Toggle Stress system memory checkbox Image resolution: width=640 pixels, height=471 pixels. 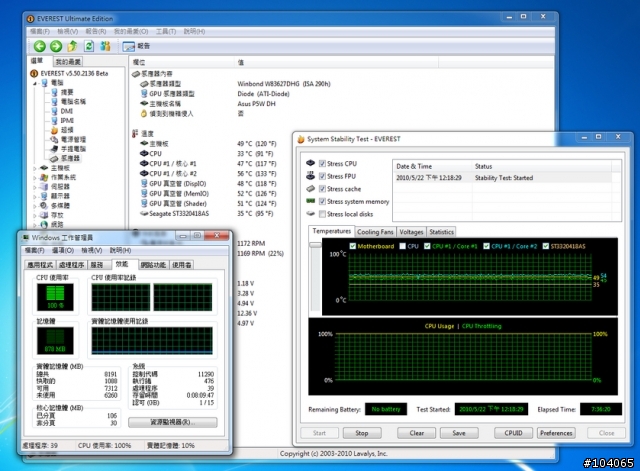pos(322,202)
